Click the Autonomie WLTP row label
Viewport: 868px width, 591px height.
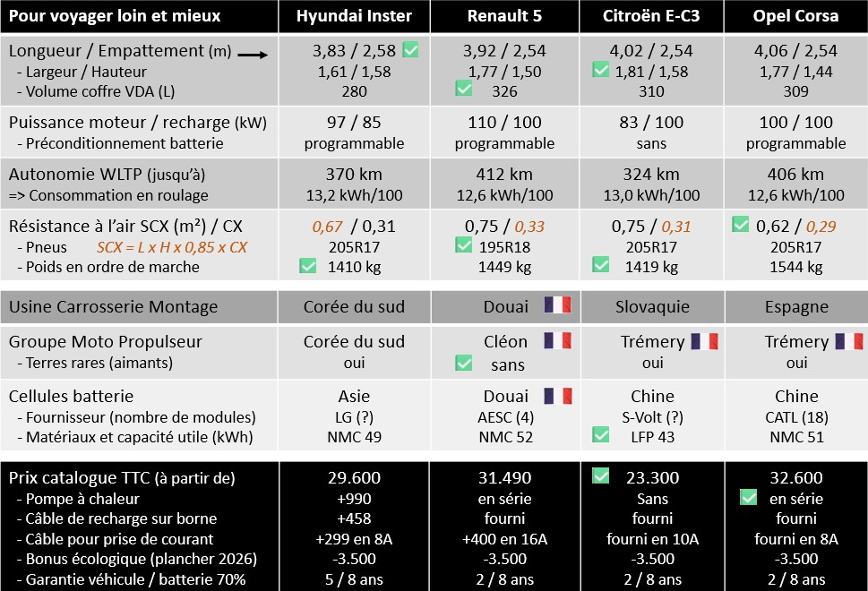coord(107,175)
